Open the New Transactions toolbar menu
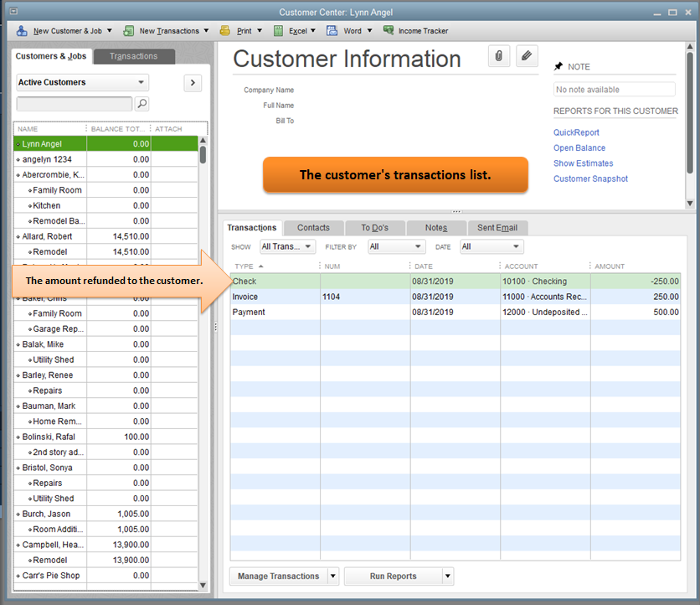Image resolution: width=700 pixels, height=605 pixels. pyautogui.click(x=169, y=31)
